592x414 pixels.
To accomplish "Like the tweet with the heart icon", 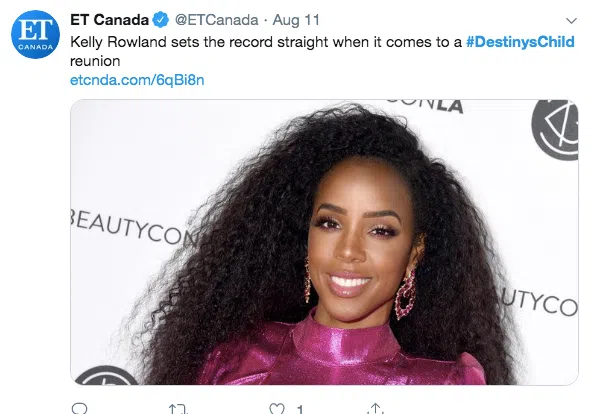I will point(277,409).
